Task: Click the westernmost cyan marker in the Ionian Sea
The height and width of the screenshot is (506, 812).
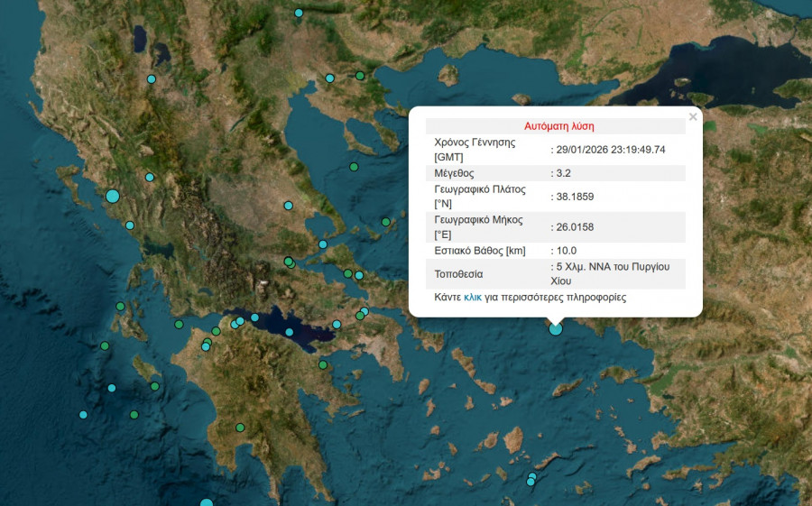Action: (83, 415)
